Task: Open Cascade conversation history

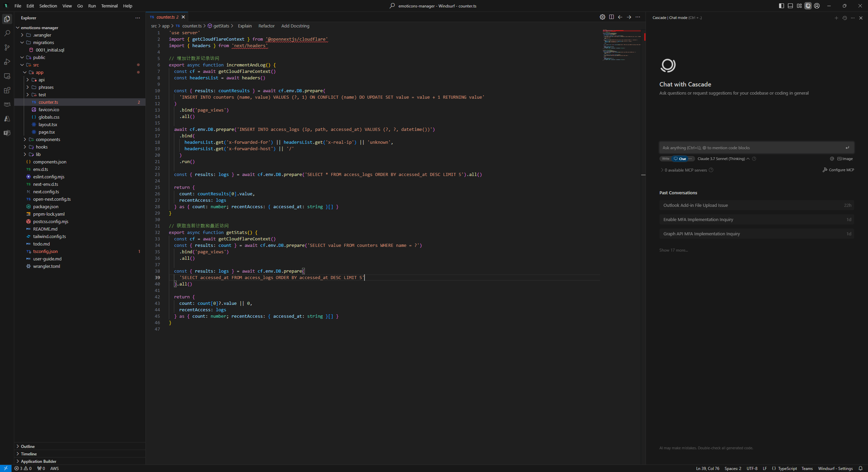Action: point(845,18)
